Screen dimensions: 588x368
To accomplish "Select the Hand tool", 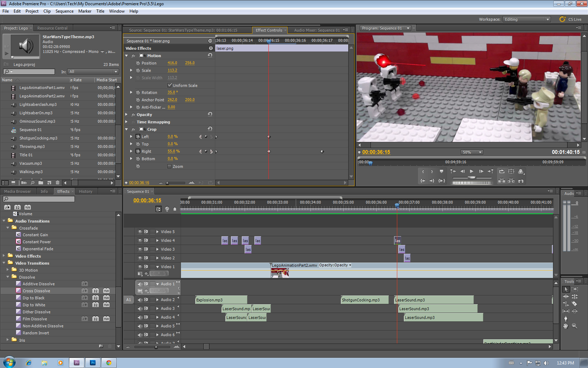I will (x=566, y=326).
